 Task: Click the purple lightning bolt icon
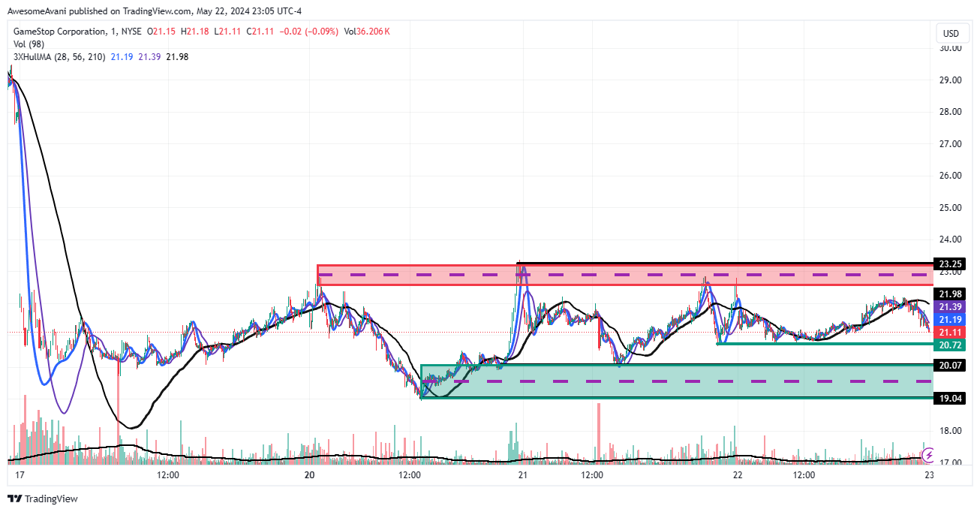click(929, 454)
